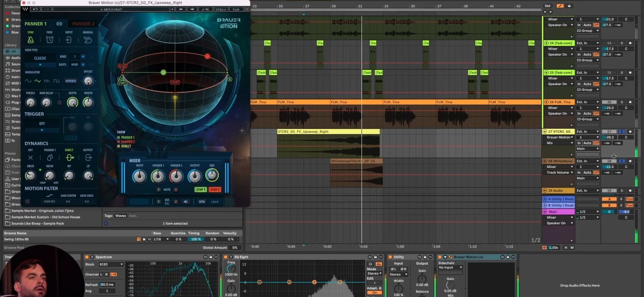Toggle Mute 2 in the Mixer

pos(176,190)
